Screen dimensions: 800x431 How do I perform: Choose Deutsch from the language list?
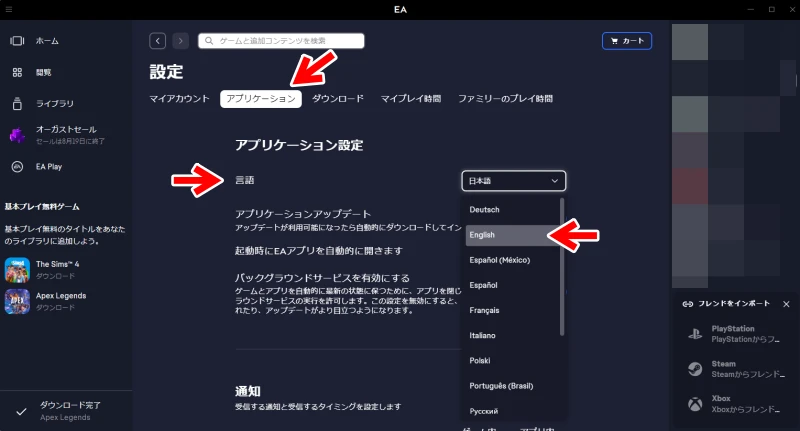point(512,210)
